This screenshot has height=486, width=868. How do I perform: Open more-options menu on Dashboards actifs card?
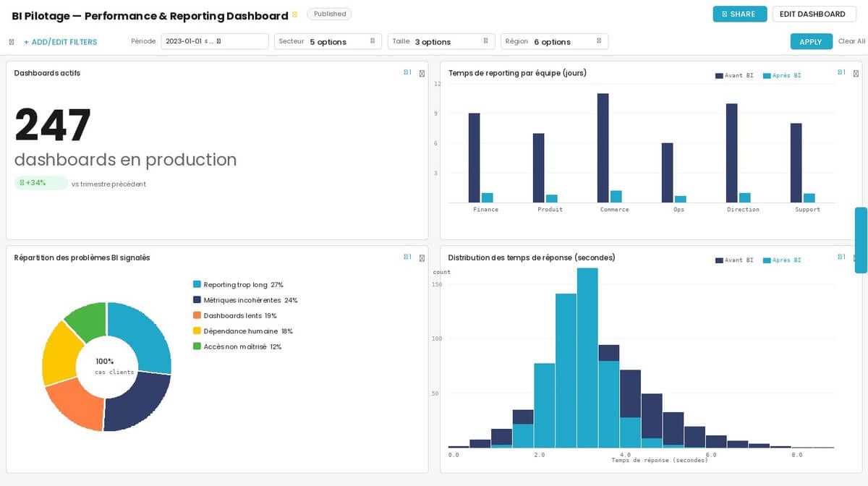click(422, 74)
